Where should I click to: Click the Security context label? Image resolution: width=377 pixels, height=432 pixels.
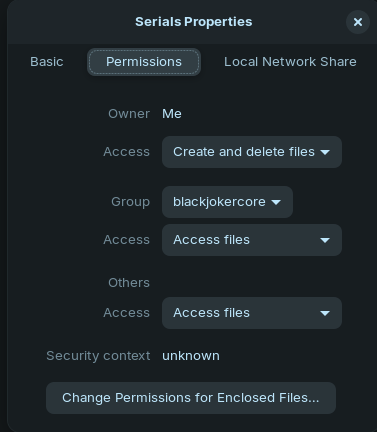coord(98,356)
